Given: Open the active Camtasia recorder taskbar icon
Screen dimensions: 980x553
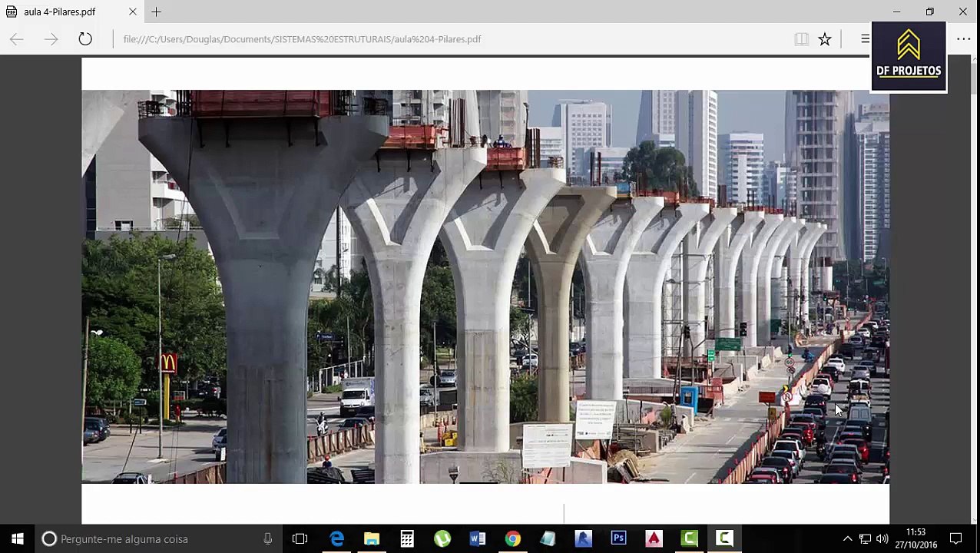Looking at the screenshot, I should 724,538.
